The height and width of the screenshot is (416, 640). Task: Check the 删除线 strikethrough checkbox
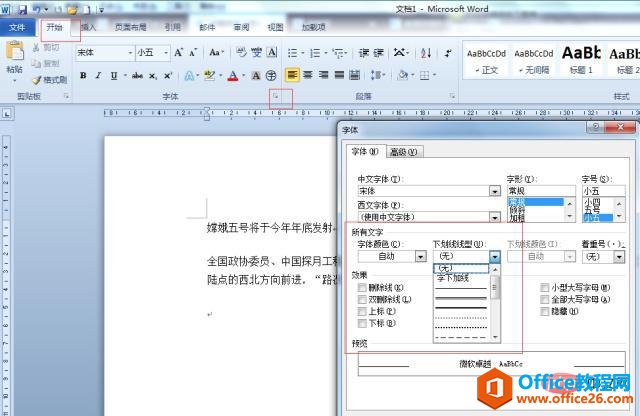pos(362,287)
